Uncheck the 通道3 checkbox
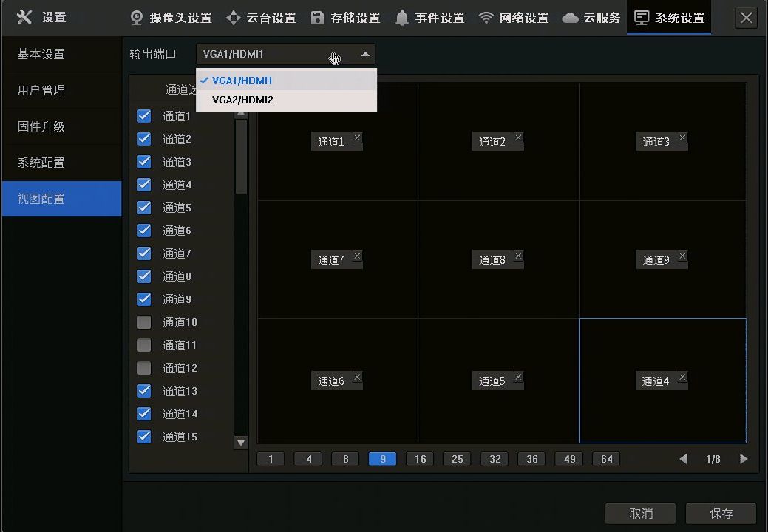This screenshot has height=532, width=768. tap(145, 162)
